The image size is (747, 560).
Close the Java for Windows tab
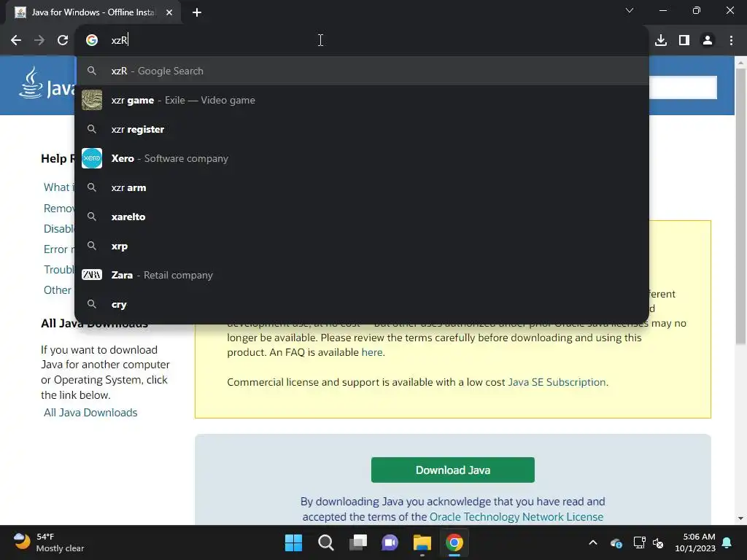pos(169,12)
